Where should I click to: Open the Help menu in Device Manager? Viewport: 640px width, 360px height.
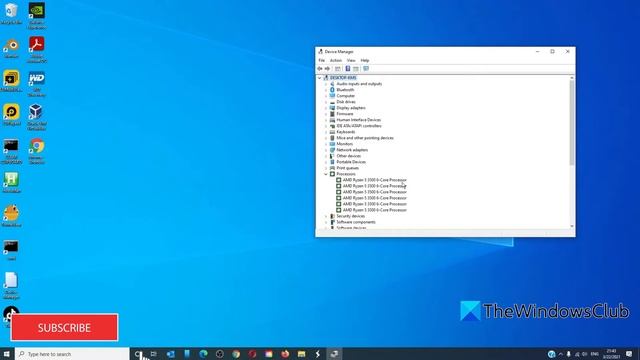(x=365, y=60)
